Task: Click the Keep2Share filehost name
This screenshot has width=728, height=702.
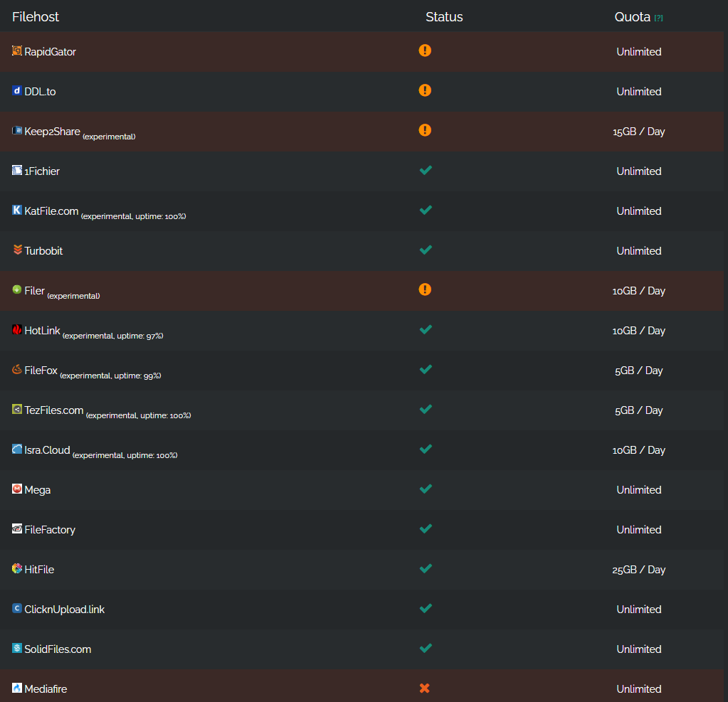Action: [x=52, y=131]
